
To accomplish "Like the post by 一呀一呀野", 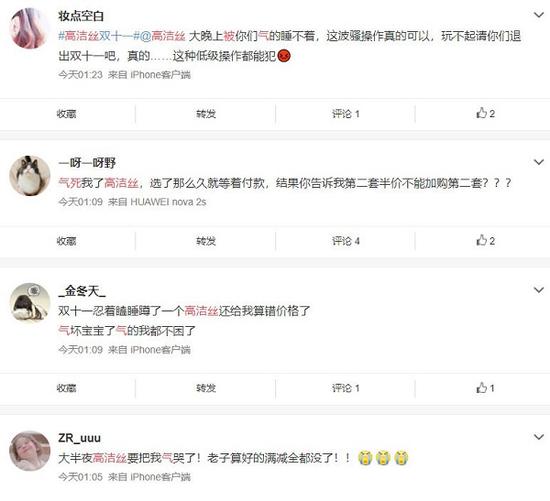I will [485, 241].
